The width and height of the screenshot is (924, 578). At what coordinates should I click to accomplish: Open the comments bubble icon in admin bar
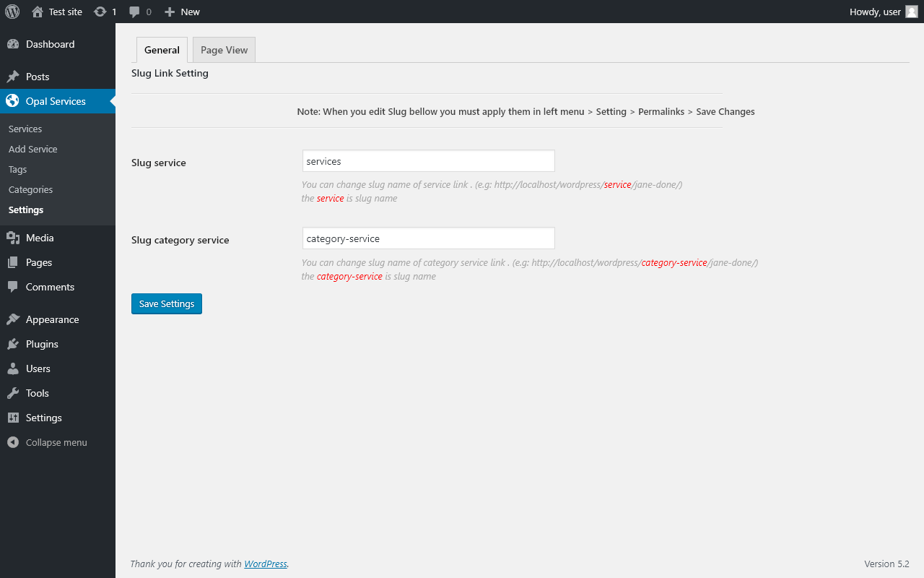pyautogui.click(x=134, y=12)
